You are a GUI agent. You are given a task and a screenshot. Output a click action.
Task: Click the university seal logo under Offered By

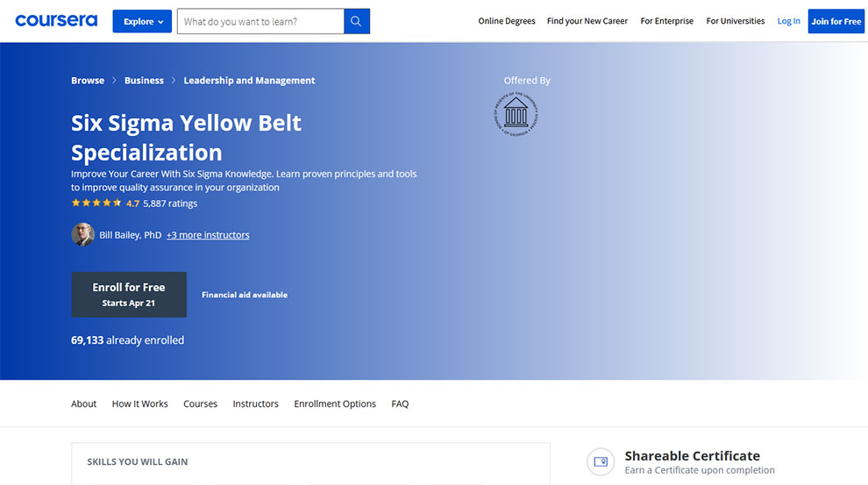pos(516,114)
